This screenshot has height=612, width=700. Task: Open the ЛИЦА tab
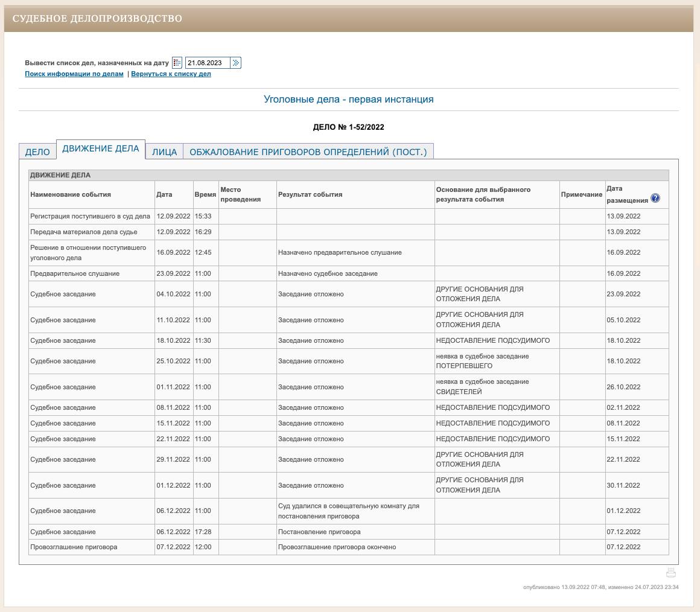(164, 152)
